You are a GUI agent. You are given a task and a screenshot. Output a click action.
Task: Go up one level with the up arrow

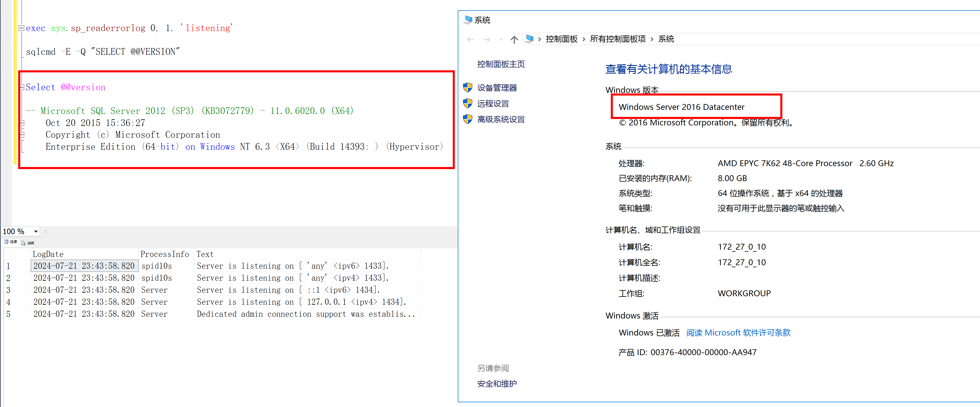click(x=514, y=40)
